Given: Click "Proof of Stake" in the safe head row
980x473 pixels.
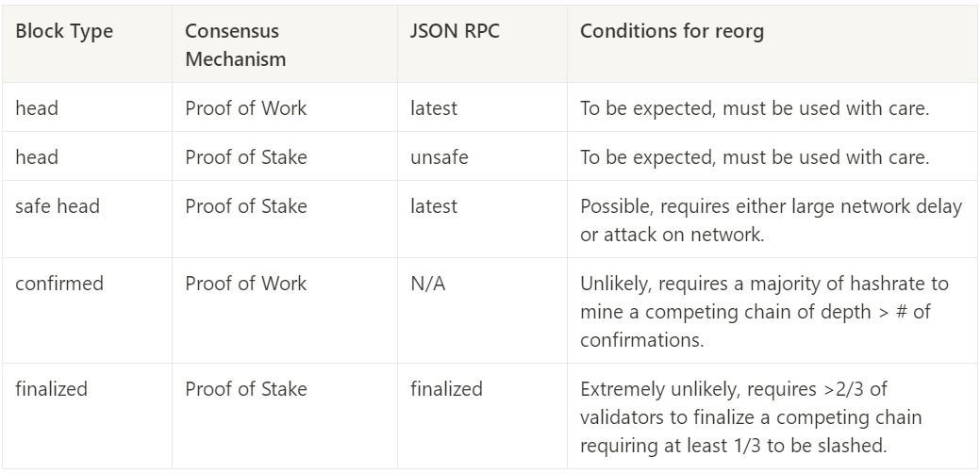Looking at the screenshot, I should [245, 206].
